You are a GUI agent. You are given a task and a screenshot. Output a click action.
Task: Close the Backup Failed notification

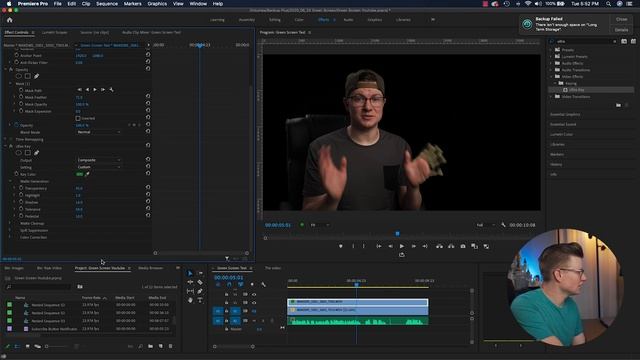point(622,19)
